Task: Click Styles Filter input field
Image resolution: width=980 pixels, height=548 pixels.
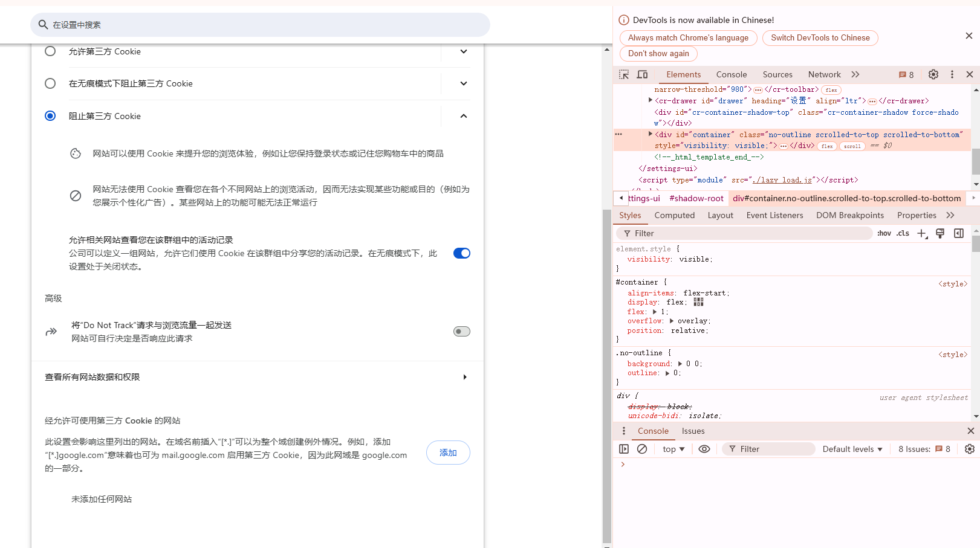Action: (x=745, y=233)
